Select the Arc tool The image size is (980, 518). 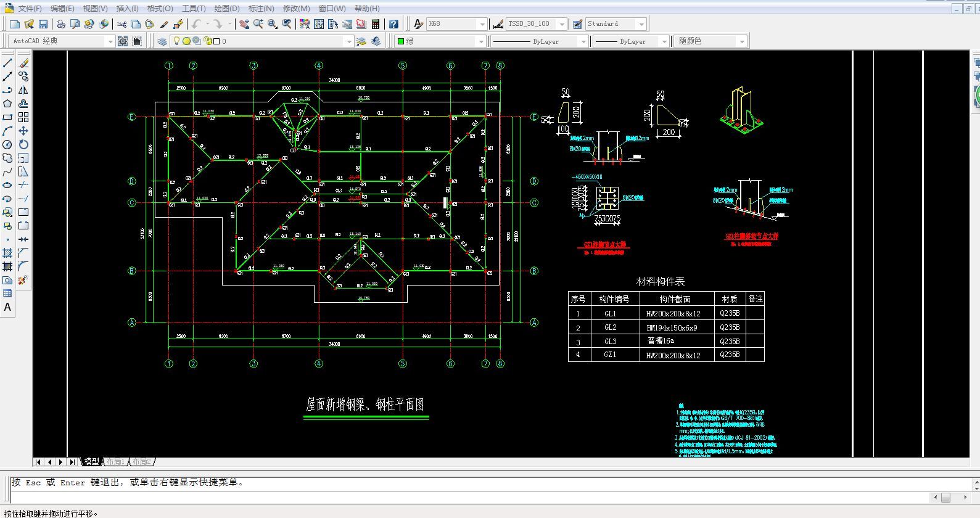tap(7, 131)
